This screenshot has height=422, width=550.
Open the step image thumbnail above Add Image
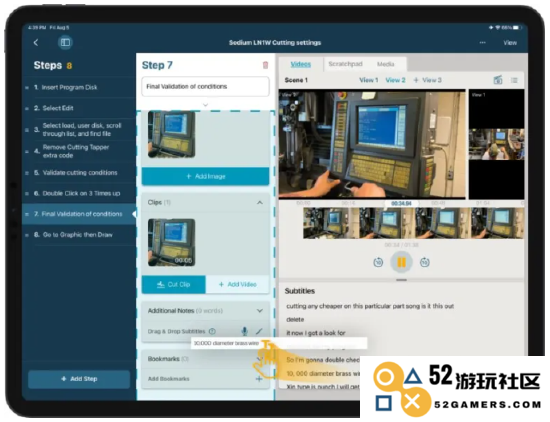coord(171,134)
